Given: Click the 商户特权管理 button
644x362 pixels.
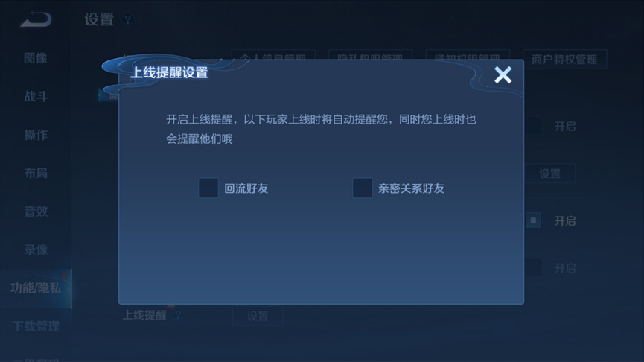Looking at the screenshot, I should point(564,60).
